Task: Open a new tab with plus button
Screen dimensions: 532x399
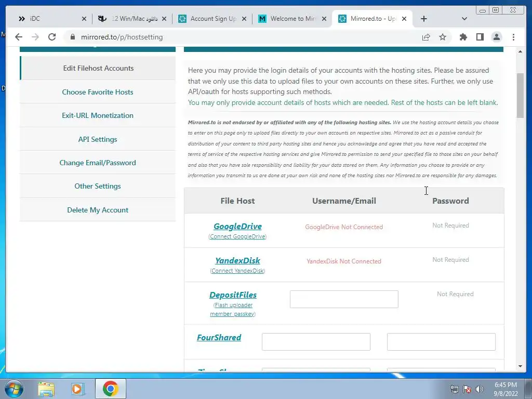Action: (424, 19)
